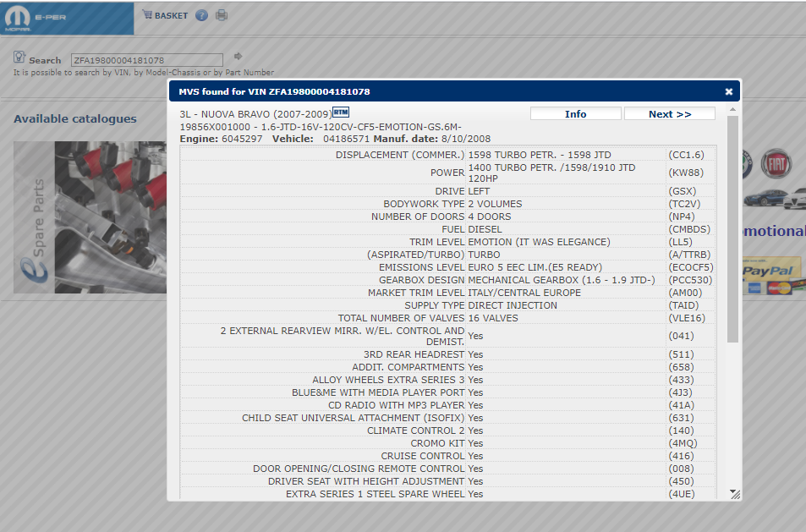Click DOOR OPENING/CLOSING REMOTE CONTROL label

359,469
